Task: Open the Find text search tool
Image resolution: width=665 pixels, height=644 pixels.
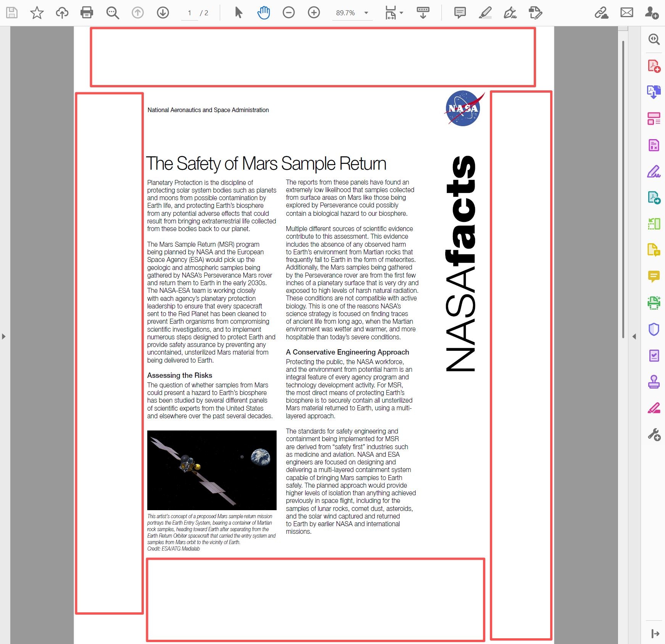Action: (112, 13)
